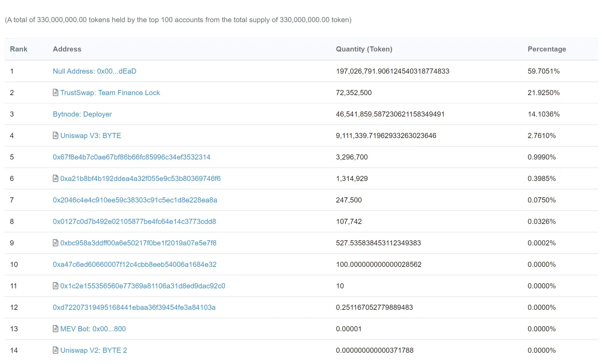Open the Bytnode: Deployer address
Screen dimensions: 602x364
pyautogui.click(x=82, y=114)
